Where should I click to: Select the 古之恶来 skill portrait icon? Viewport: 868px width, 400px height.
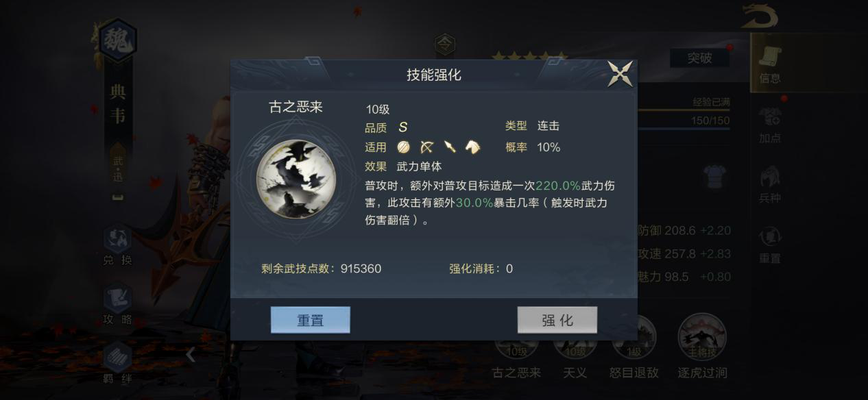pos(296,179)
